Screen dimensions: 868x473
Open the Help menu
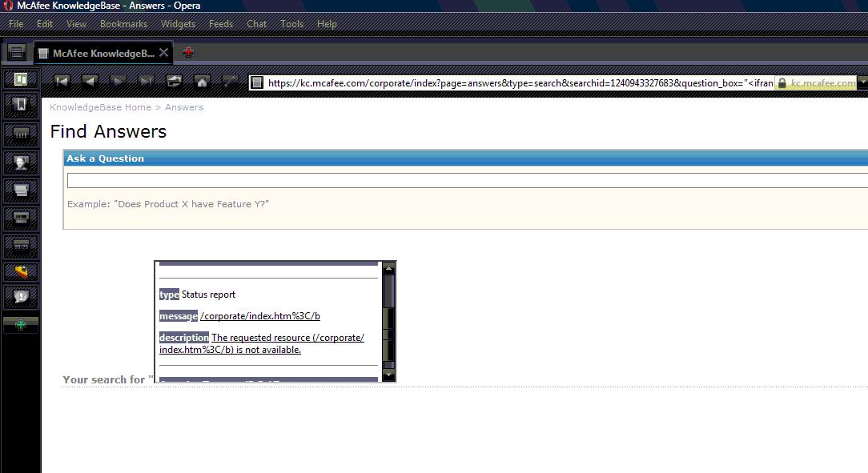327,24
